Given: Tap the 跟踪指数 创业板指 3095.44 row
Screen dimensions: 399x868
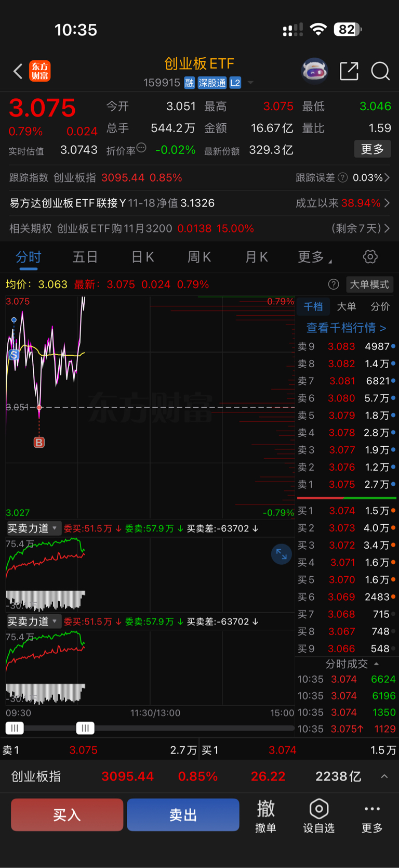Looking at the screenshot, I should [96, 178].
